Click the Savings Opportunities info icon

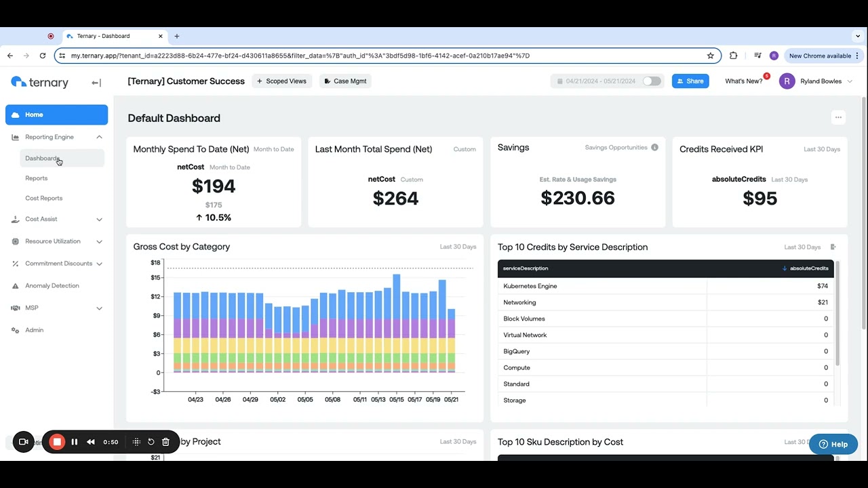[x=654, y=147]
